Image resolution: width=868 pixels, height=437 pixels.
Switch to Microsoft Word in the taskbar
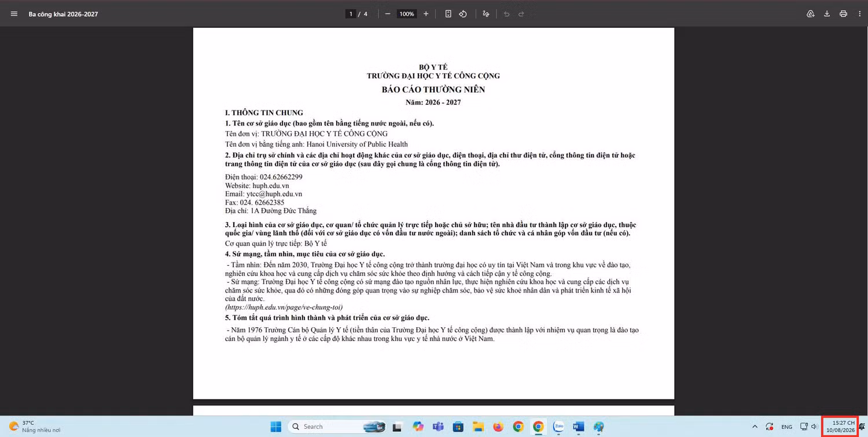point(579,427)
